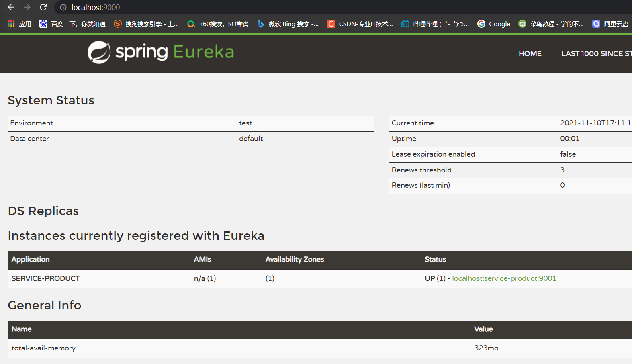Viewport: 632px width, 364px height.
Task: Select the Lease expiration enabled label
Action: coord(433,154)
